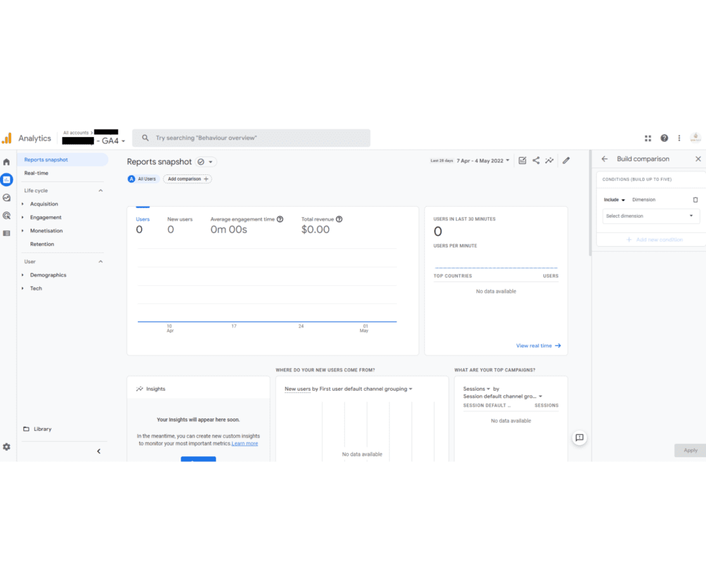
Task: Go back using the Build comparison arrow
Action: 604,159
